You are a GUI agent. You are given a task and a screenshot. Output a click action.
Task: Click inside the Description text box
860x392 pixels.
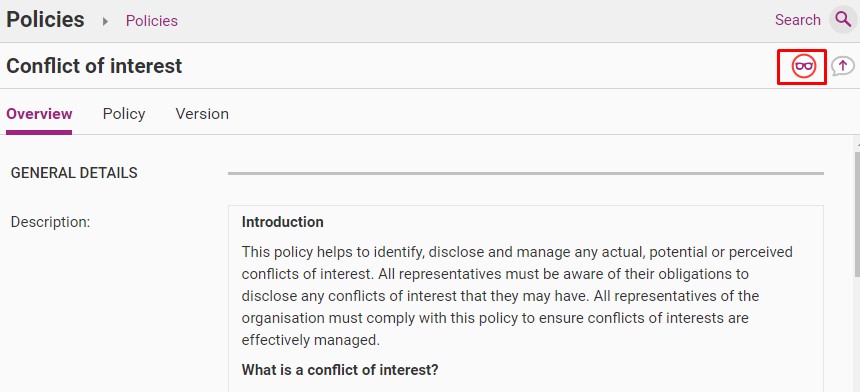tap(526, 299)
